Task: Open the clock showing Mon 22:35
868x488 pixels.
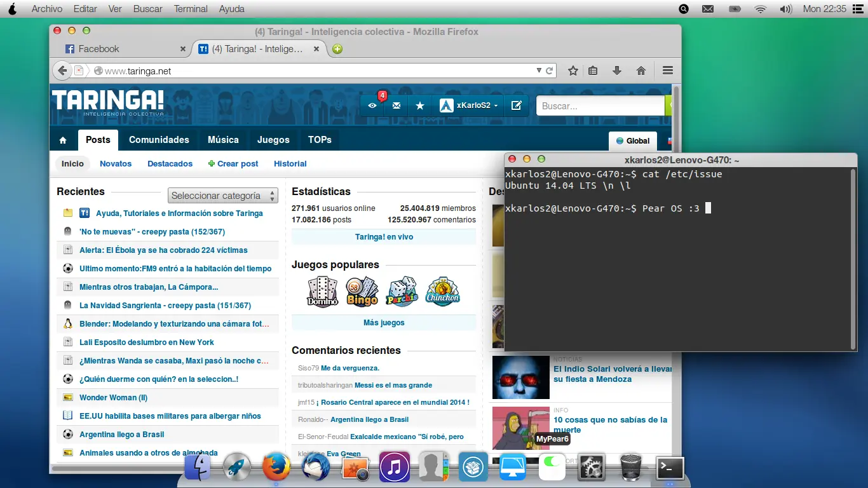Action: pos(825,9)
